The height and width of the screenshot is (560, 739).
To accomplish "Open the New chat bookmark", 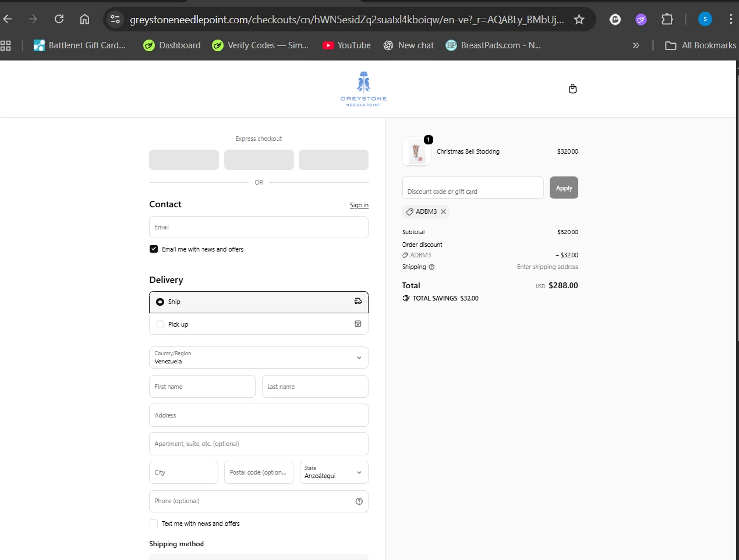I will coord(408,45).
